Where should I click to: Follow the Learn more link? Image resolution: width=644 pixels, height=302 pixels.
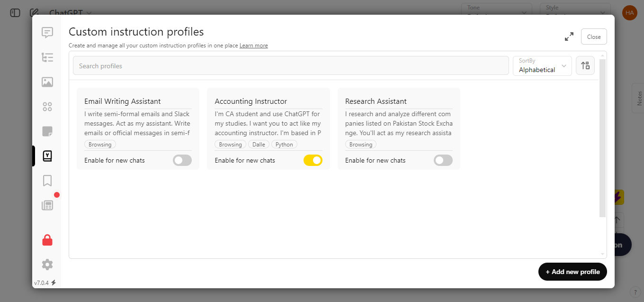pyautogui.click(x=254, y=46)
